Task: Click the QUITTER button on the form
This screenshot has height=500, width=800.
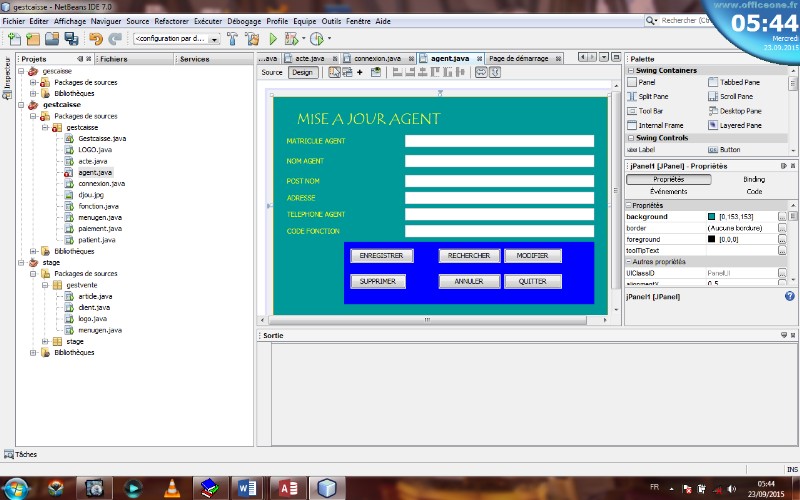Action: [532, 282]
